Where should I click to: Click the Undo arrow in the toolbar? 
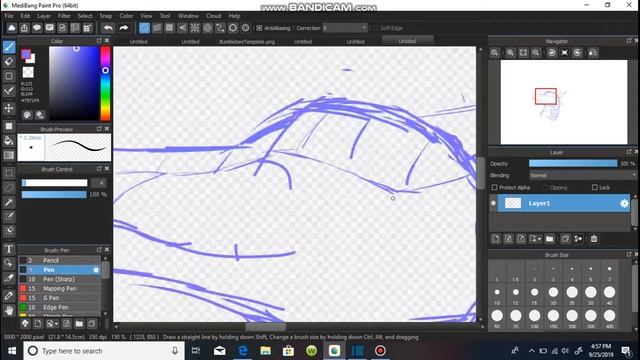pyautogui.click(x=108, y=28)
